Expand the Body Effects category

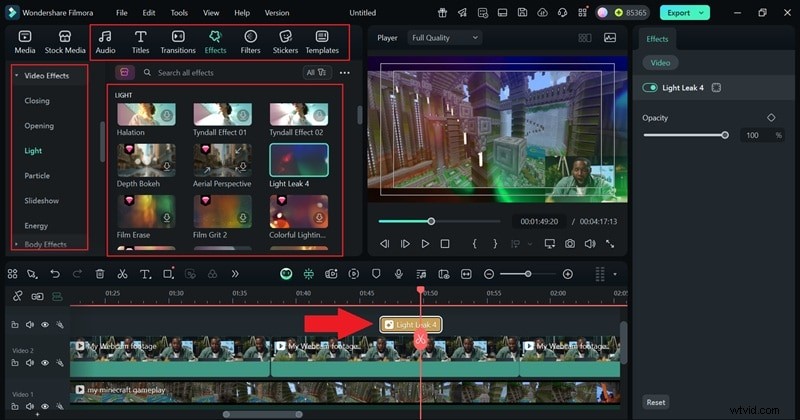click(x=16, y=244)
